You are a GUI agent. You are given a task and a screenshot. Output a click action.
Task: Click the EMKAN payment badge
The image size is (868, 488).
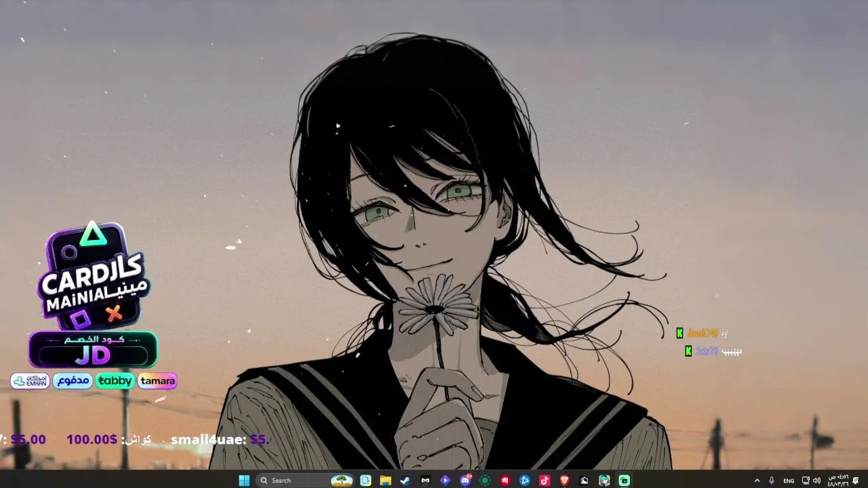click(x=30, y=381)
